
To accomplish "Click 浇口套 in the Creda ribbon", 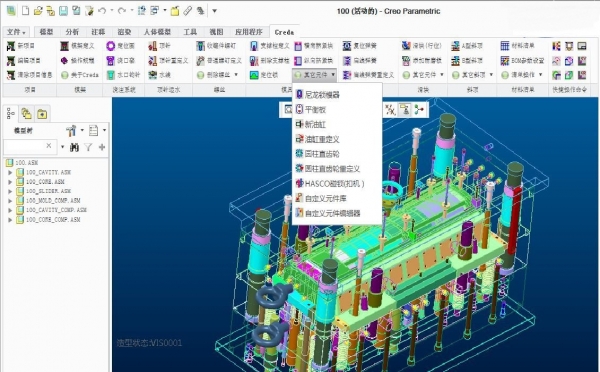I will tap(121, 60).
